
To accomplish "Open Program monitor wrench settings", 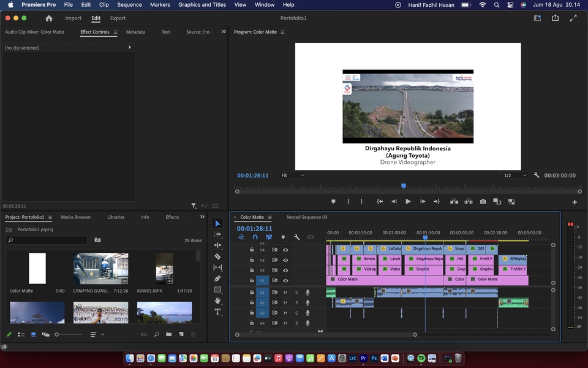I will coord(537,175).
